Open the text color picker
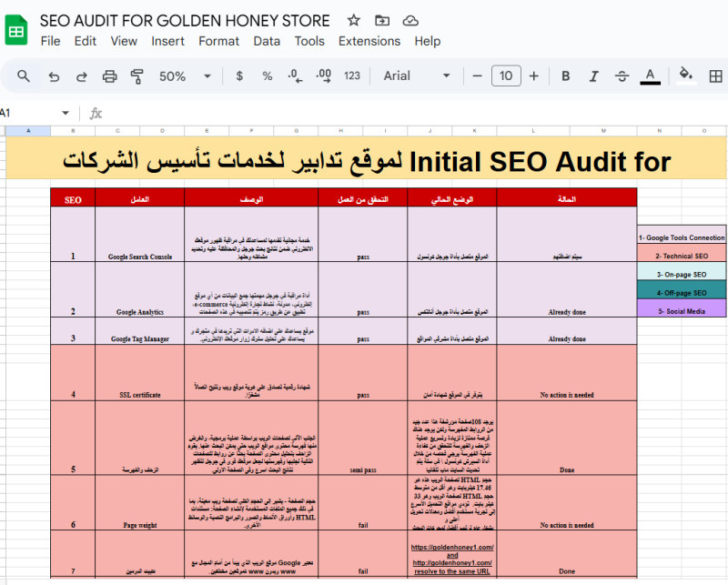The width and height of the screenshot is (728, 585). pos(650,76)
